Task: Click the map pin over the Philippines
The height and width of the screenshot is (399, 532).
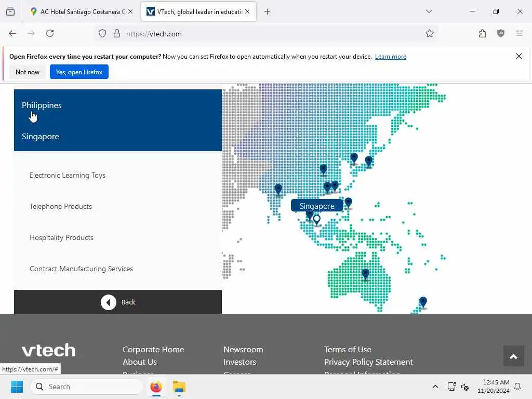Action: point(349,203)
